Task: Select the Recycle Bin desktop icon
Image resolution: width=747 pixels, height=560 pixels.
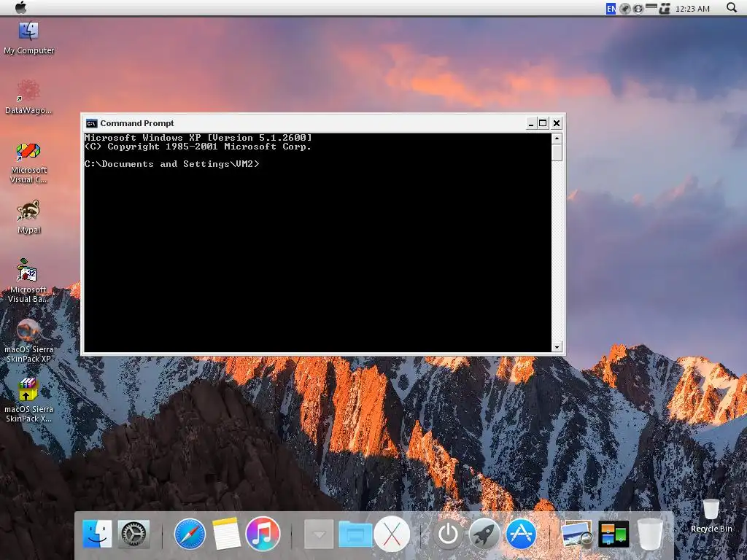Action: pos(711,516)
